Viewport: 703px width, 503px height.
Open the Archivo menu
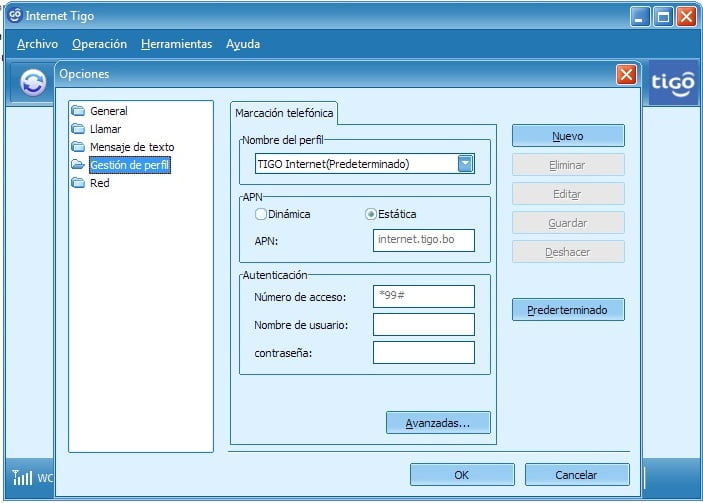click(x=37, y=44)
